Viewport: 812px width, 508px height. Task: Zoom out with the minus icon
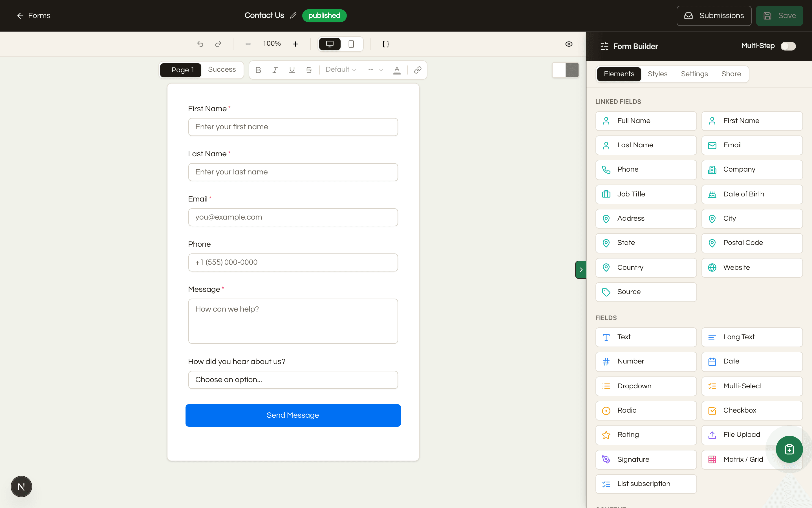(248, 44)
